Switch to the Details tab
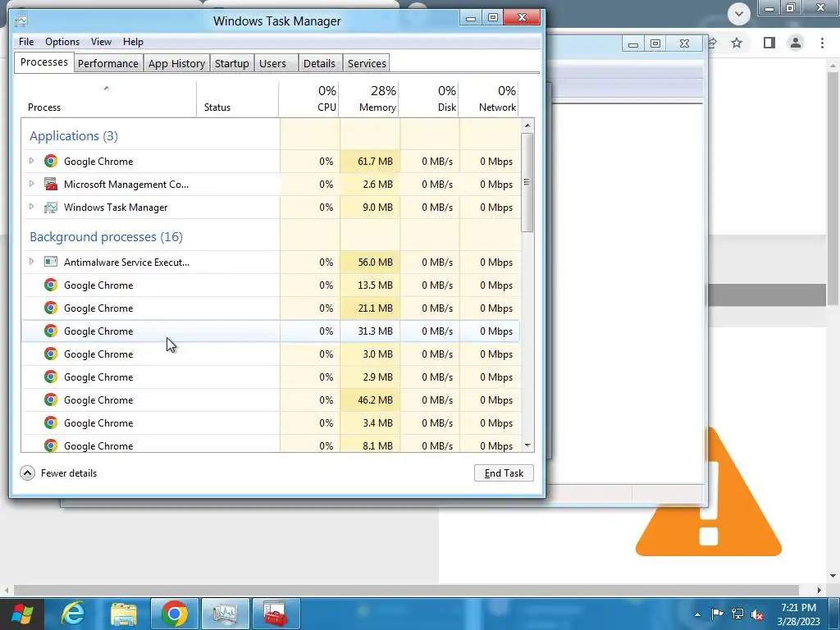The image size is (840, 630). (320, 63)
